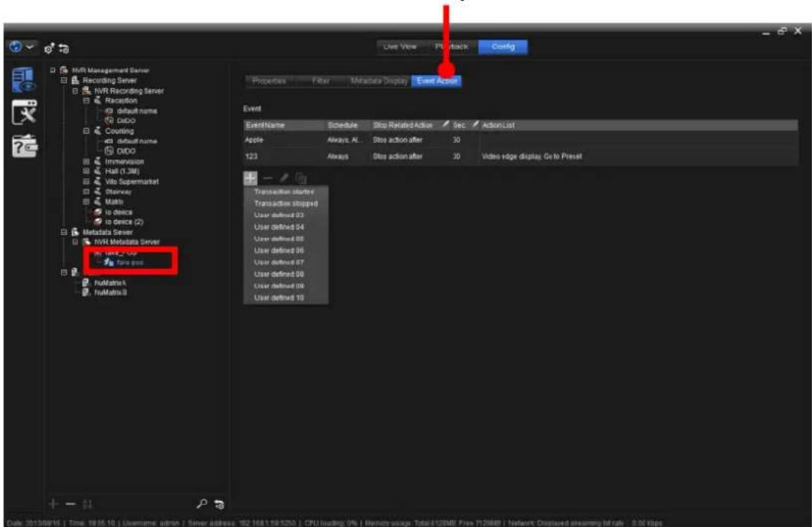Expand the Matrix node
This screenshot has height=527, width=812.
coord(86,201)
